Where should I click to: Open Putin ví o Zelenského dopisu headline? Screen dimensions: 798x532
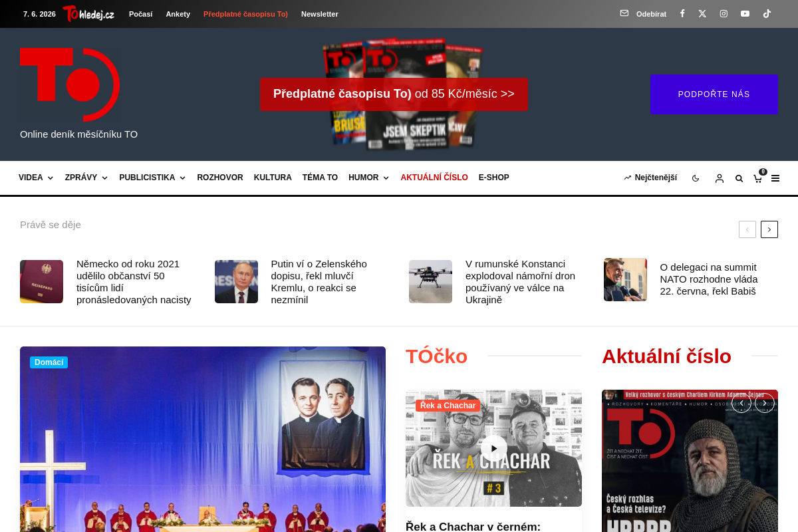(x=319, y=281)
